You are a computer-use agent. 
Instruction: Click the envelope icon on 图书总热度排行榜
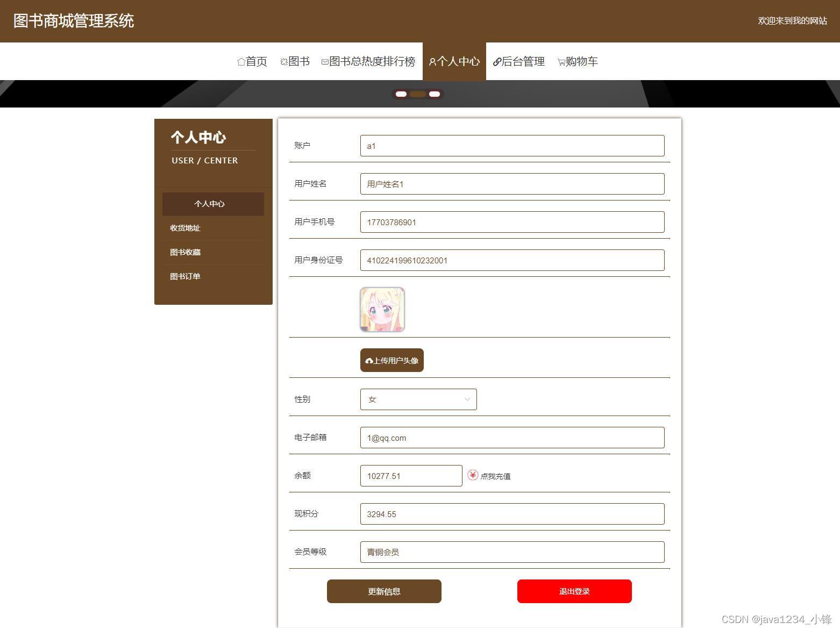coord(324,61)
